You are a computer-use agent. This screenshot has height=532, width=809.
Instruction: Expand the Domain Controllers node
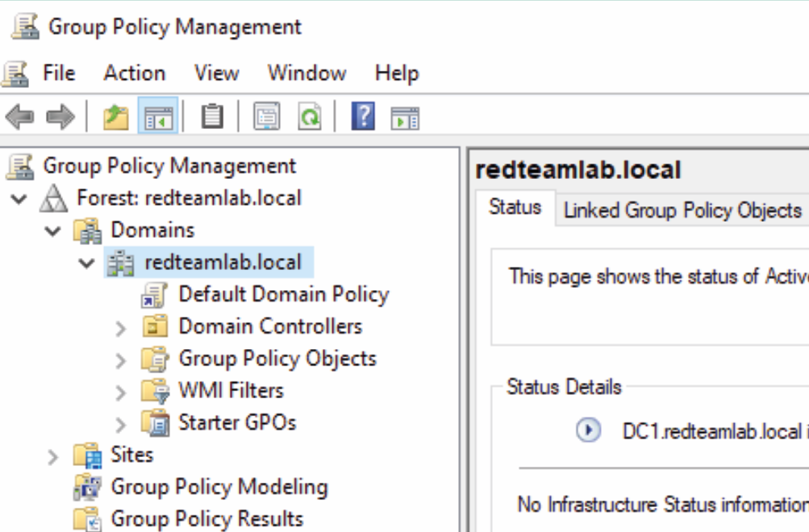120,328
